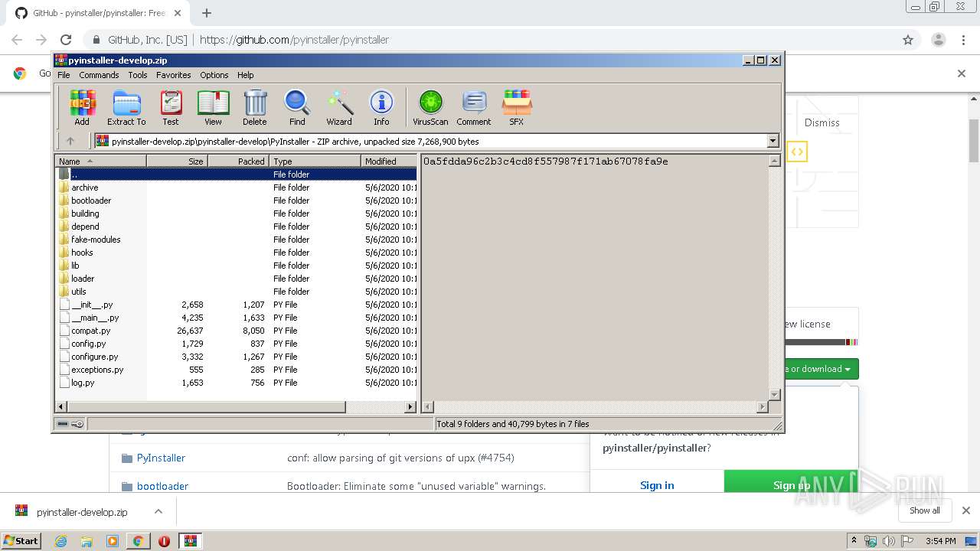Open Chrome from the taskbar
This screenshot has height=551, width=980.
point(138,541)
